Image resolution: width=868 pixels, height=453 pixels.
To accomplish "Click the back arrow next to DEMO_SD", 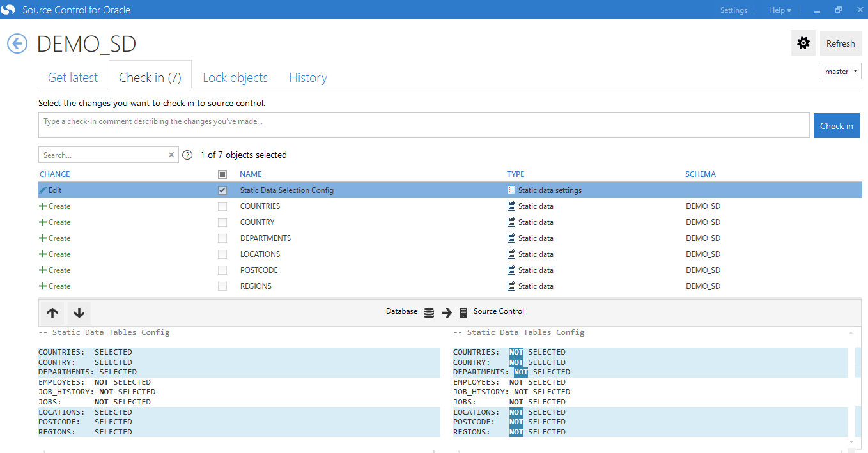I will pyautogui.click(x=17, y=43).
